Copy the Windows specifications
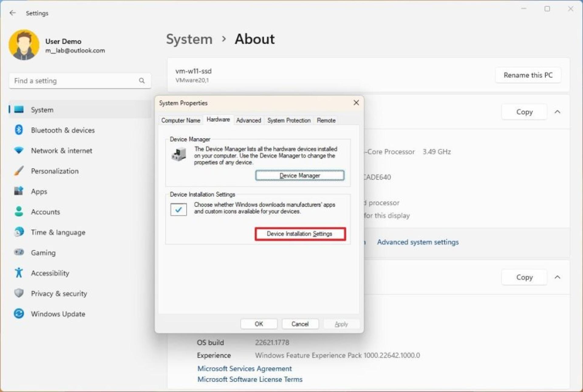 (524, 277)
